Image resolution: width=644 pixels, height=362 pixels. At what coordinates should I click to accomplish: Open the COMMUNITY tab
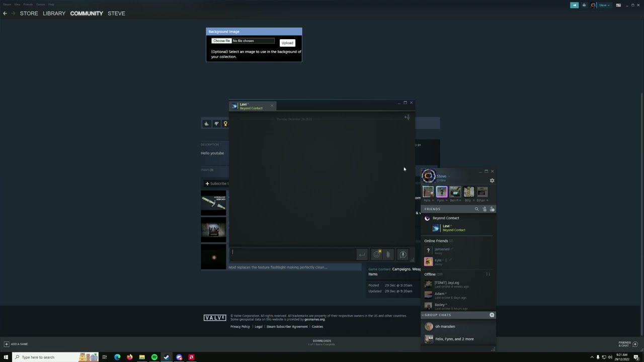87,14
